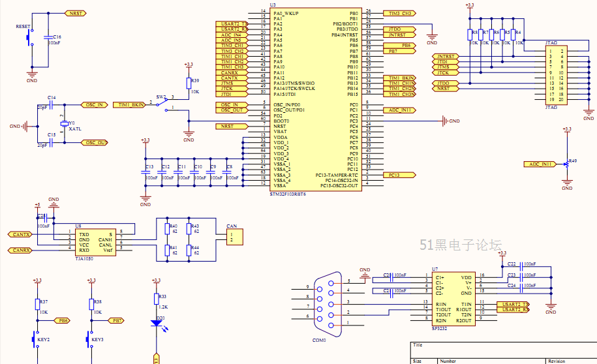Select pull-up resistor R39
Viewport: 597px width, 364px height.
[189, 83]
